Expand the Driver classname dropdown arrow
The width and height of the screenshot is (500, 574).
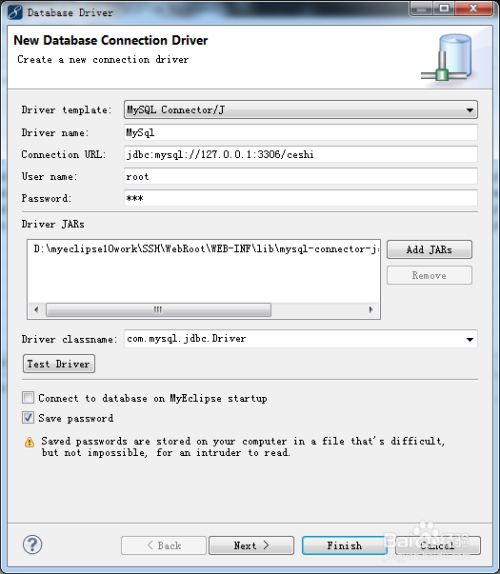click(x=470, y=339)
